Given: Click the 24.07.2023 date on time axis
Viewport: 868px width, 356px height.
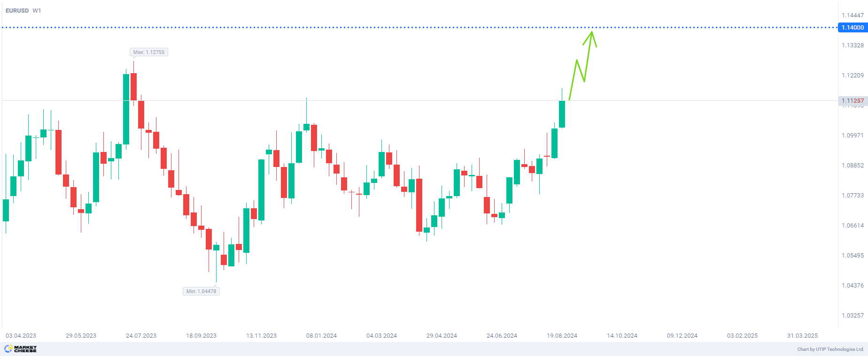Looking at the screenshot, I should 141,335.
